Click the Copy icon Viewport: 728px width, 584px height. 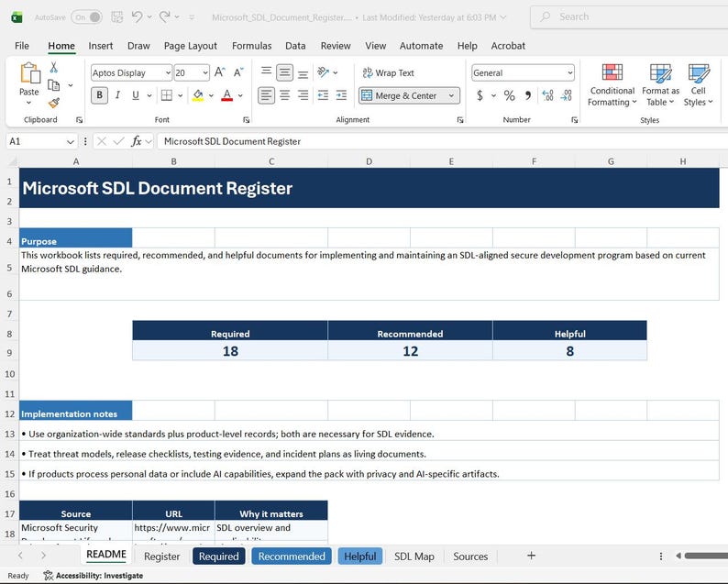click(54, 85)
